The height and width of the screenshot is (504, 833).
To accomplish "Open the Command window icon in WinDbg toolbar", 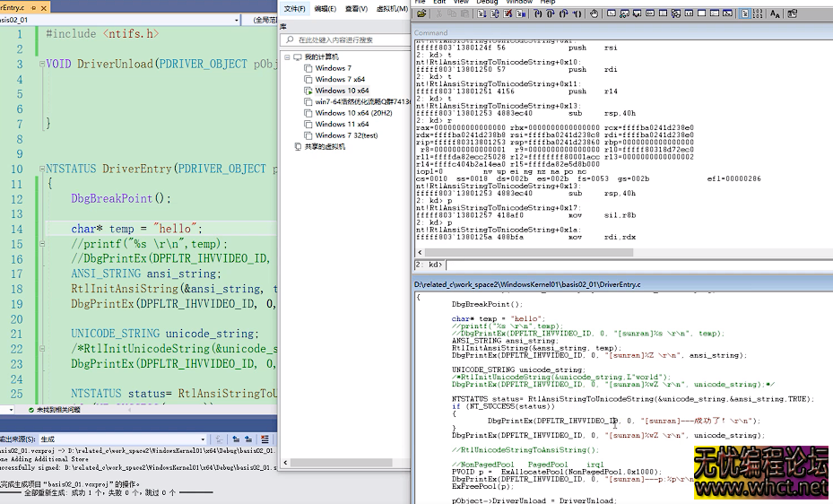I will coord(610,14).
